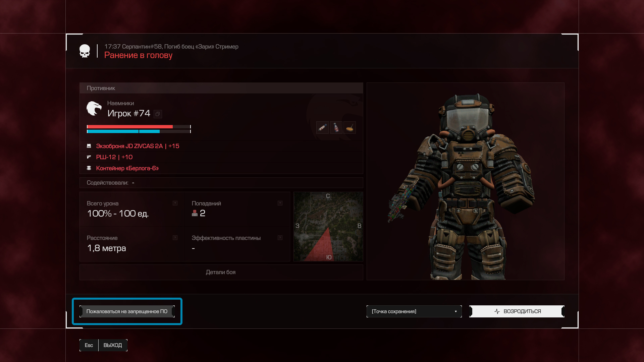Open Контейнер «Берлога-6» item link

tap(127, 168)
